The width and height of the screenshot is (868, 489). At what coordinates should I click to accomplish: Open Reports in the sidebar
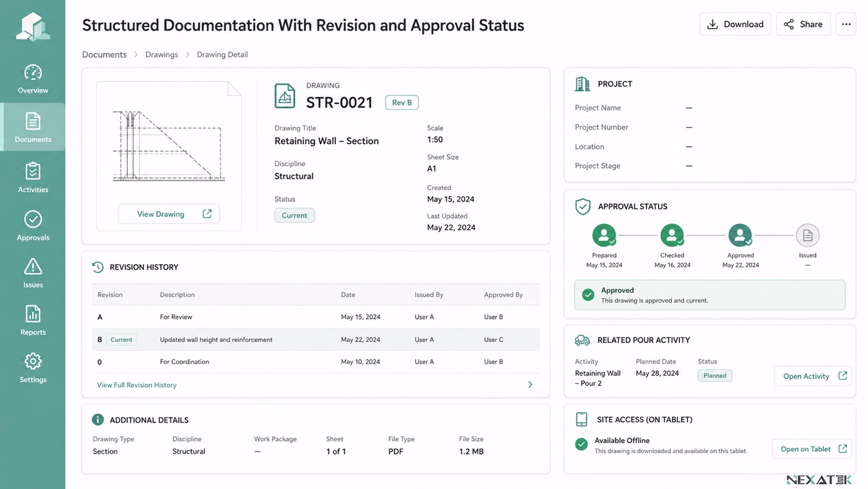pyautogui.click(x=33, y=320)
